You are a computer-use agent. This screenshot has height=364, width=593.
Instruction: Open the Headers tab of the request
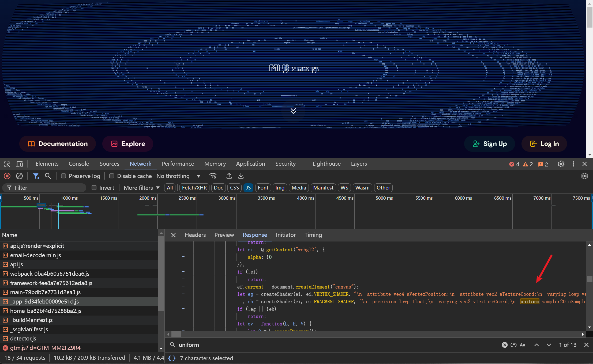(195, 235)
